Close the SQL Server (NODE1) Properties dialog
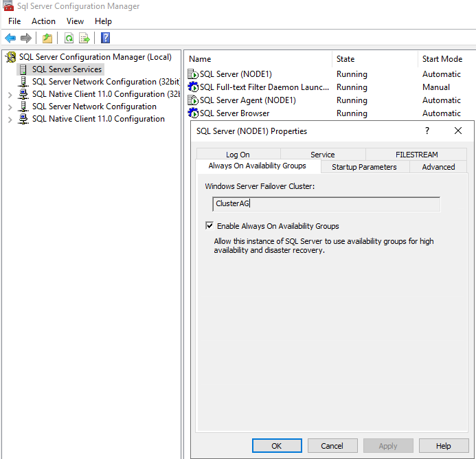 (458, 131)
